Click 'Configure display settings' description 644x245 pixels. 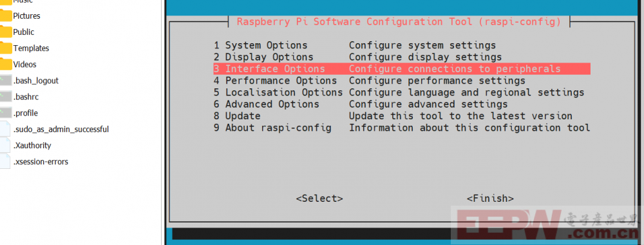(425, 57)
